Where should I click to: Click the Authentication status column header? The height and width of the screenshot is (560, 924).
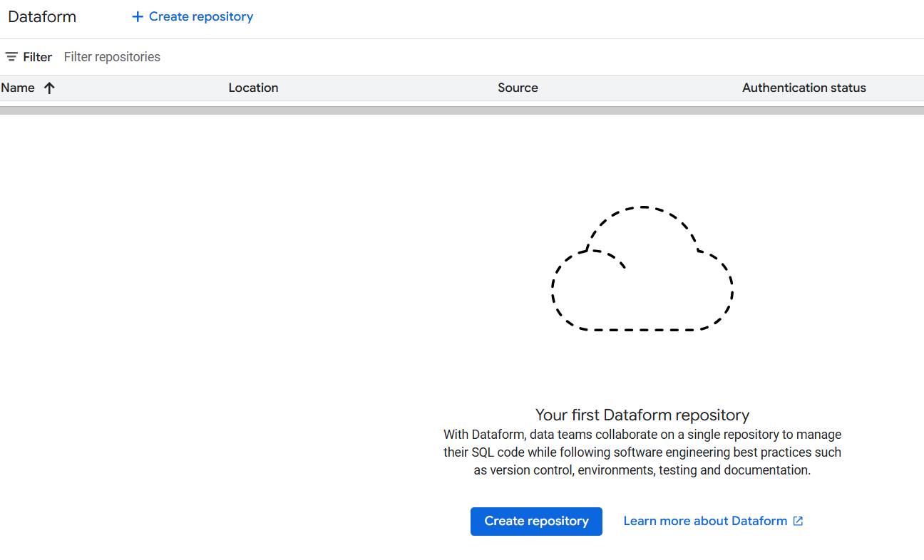pos(804,88)
